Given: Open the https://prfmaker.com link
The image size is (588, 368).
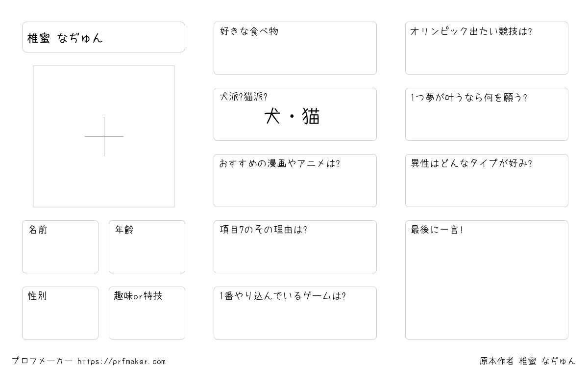Looking at the screenshot, I should pyautogui.click(x=122, y=362).
